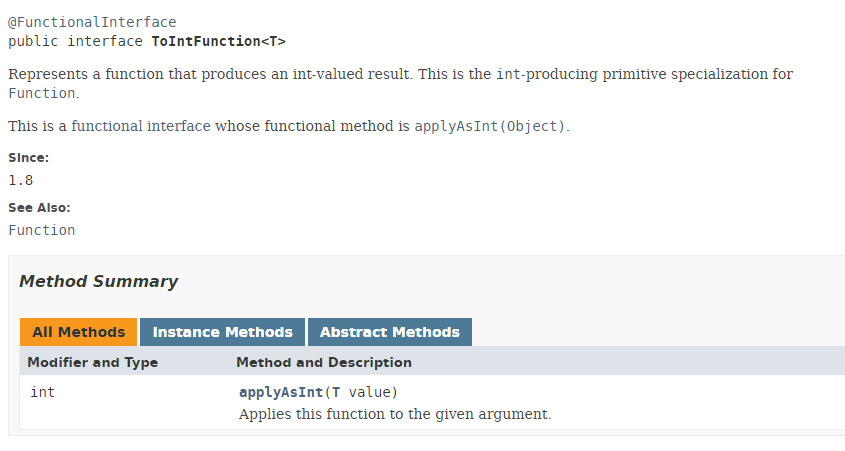Click the "public interface" declaration keywords
The image size is (845, 451).
(75, 41)
